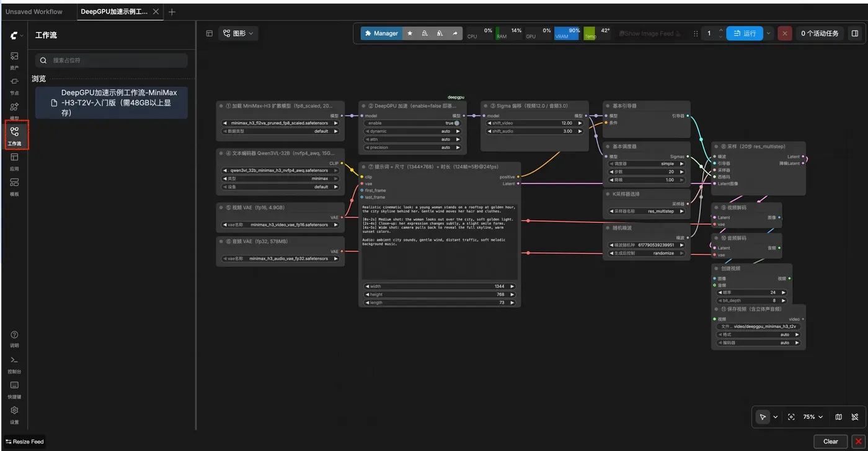
Task: Collapse the 随机噪波 node via its dot
Action: (608, 228)
